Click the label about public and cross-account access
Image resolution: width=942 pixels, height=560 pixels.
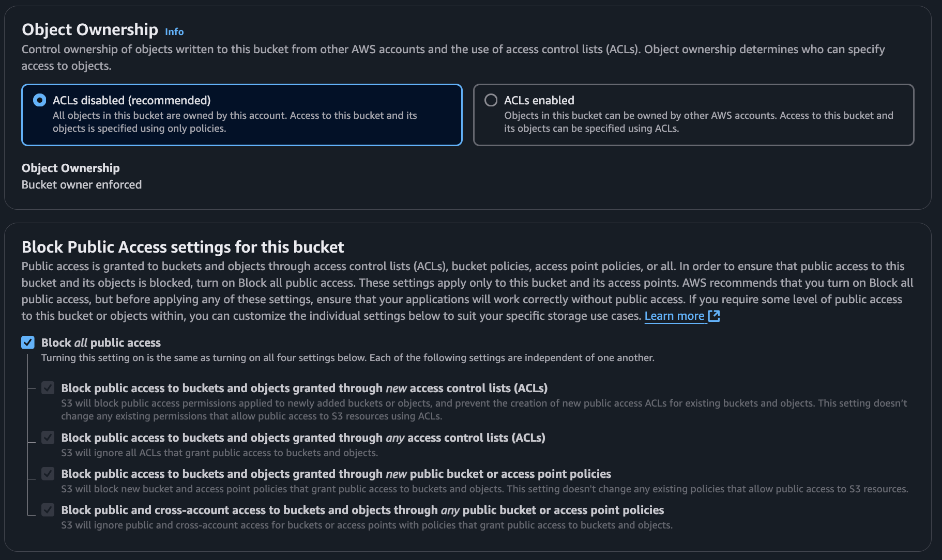362,510
